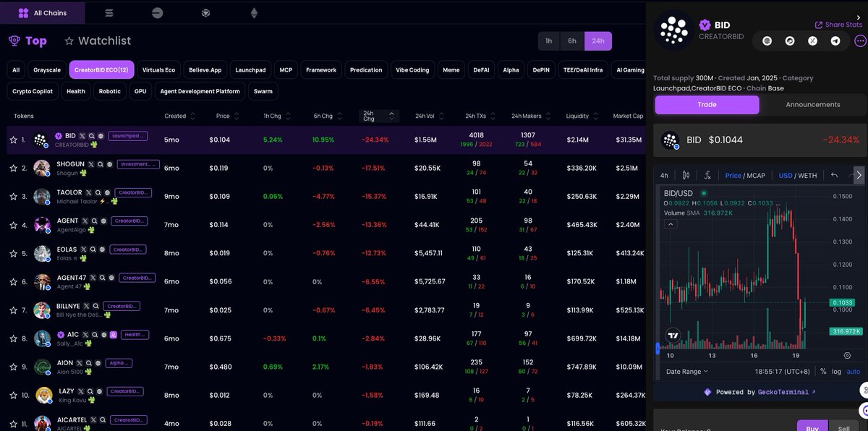Undo the last chart action
The height and width of the screenshot is (431, 868).
coord(834,175)
